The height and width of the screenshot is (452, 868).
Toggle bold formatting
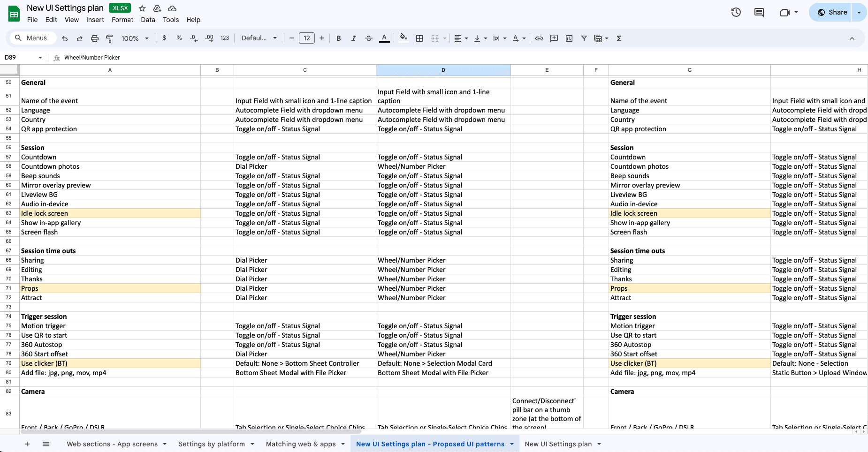(339, 38)
